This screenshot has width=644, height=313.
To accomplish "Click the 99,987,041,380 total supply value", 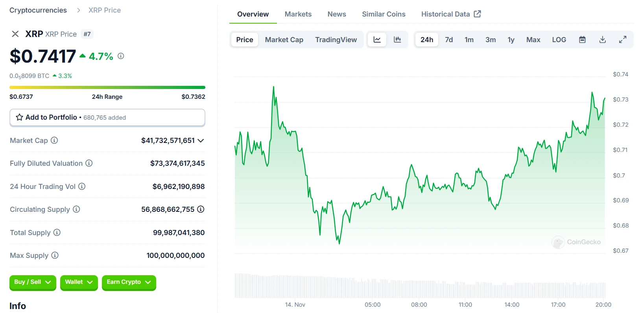I will pyautogui.click(x=179, y=232).
